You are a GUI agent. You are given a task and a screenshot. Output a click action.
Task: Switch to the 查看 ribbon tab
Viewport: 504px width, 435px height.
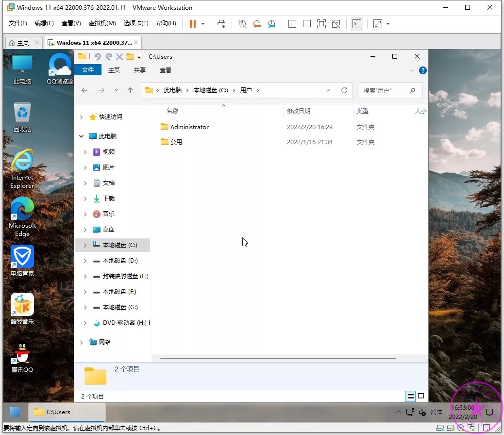tap(166, 70)
